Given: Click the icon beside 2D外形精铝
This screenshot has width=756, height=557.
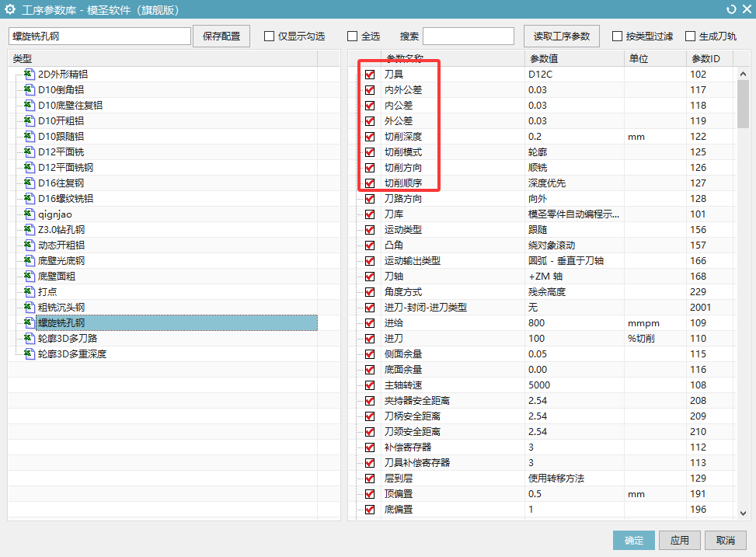Looking at the screenshot, I should pos(30,75).
